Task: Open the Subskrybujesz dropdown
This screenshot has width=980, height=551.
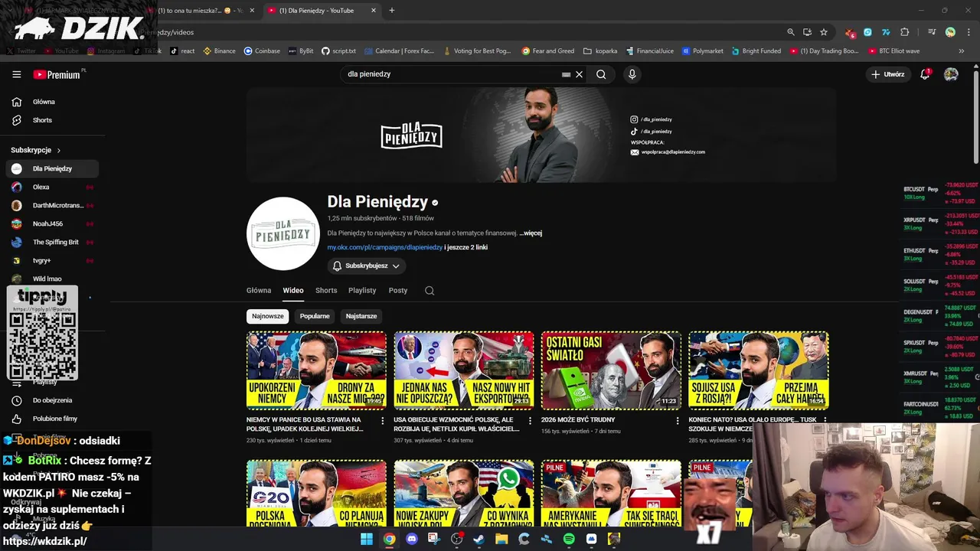Action: (367, 266)
